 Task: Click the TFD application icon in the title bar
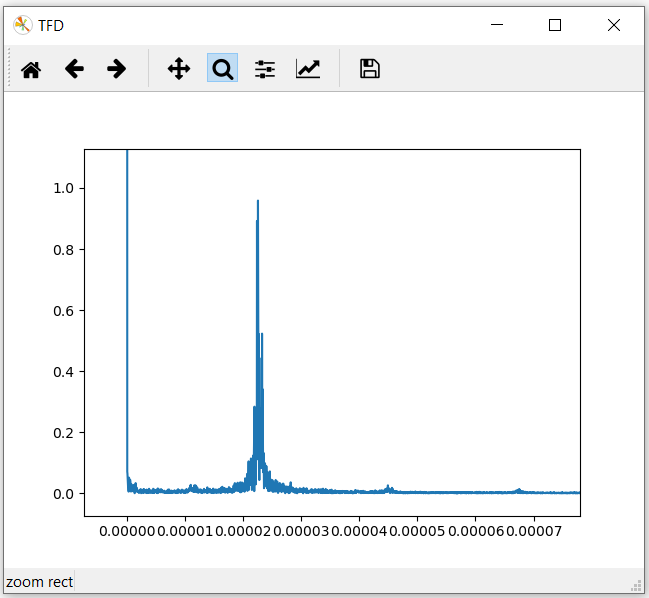[22, 25]
